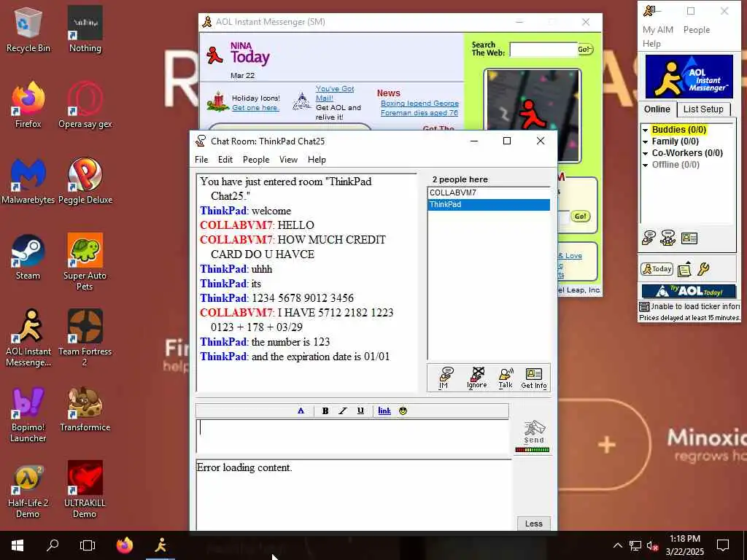Viewport: 747px width, 560px height.
Task: Select ThinkPad in the people list
Action: (489, 205)
